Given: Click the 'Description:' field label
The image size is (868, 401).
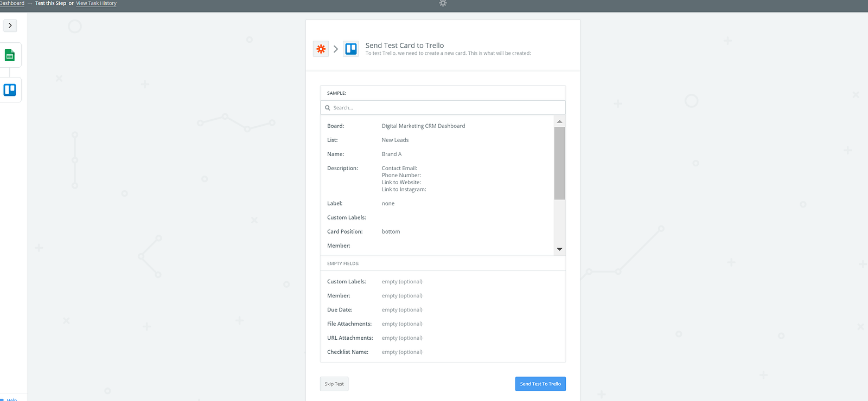Looking at the screenshot, I should click(x=342, y=168).
